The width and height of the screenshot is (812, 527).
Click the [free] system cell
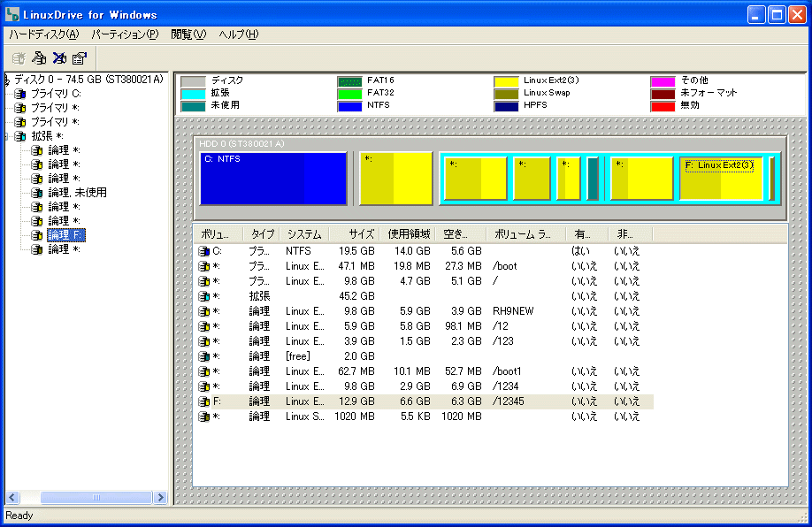pyautogui.click(x=298, y=356)
